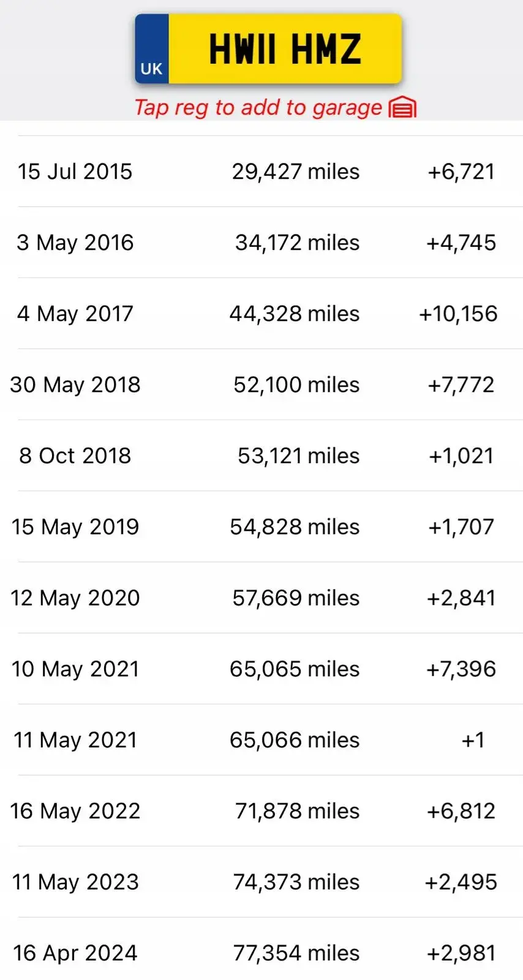The height and width of the screenshot is (980, 523).
Task: Select the +6,721 mileage increase
Action: 461,171
